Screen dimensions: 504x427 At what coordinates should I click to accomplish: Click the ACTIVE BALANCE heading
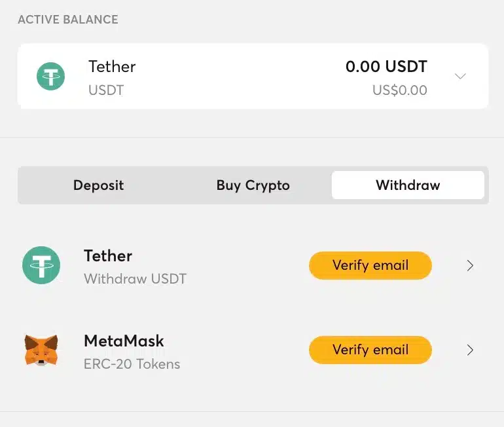[x=68, y=20]
